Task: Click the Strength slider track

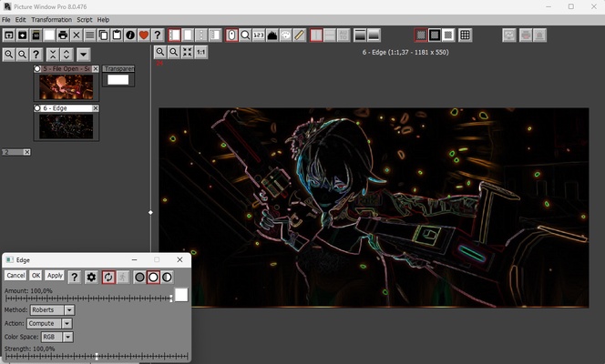Action: [97, 357]
